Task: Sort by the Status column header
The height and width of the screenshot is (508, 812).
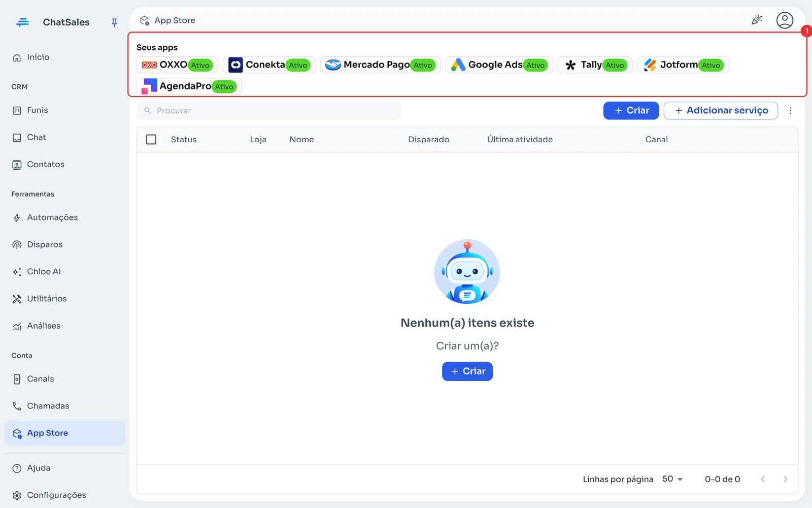Action: point(184,140)
